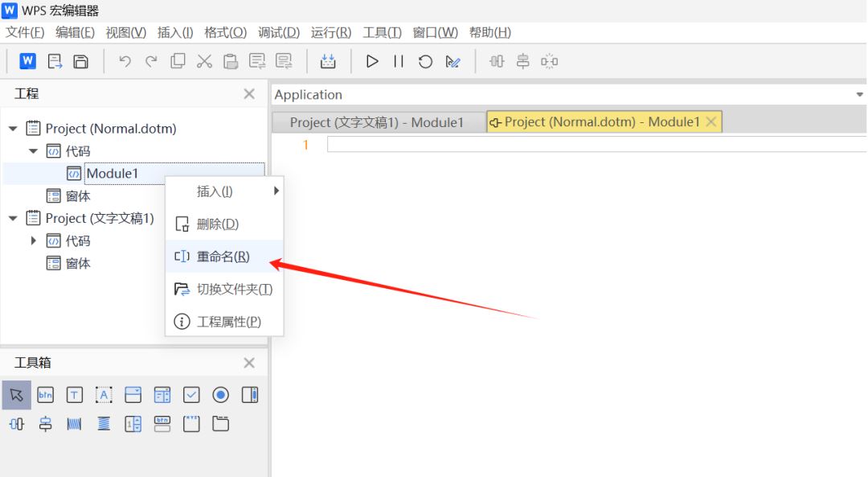Click the Pause execution icon
Viewport: 868px width, 477px height.
click(399, 61)
